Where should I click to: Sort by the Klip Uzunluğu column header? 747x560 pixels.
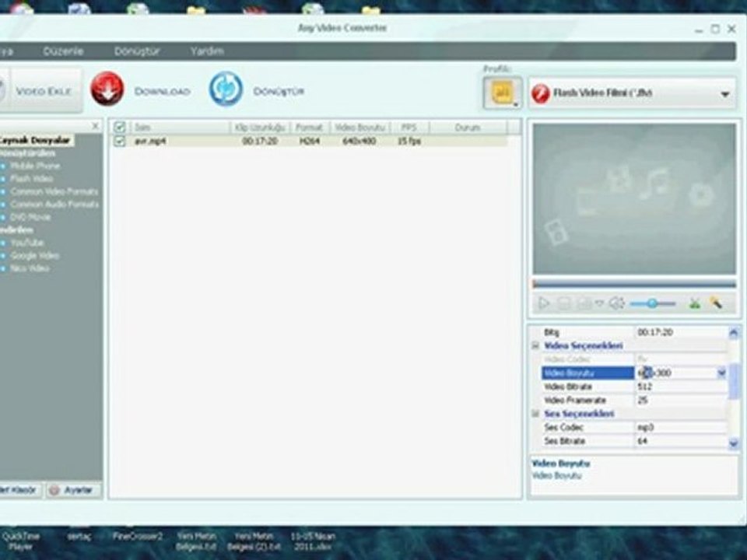point(260,127)
